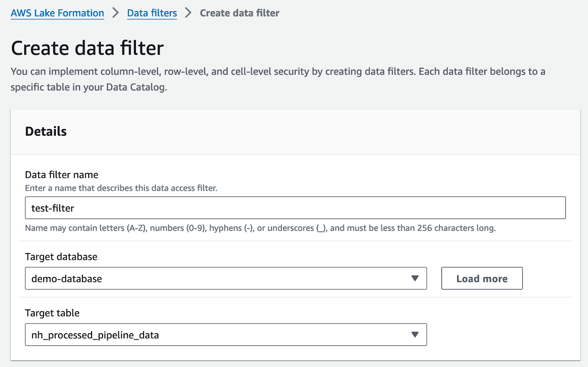Image resolution: width=588 pixels, height=367 pixels.
Task: Click the 'Data filter name' label
Action: point(62,175)
